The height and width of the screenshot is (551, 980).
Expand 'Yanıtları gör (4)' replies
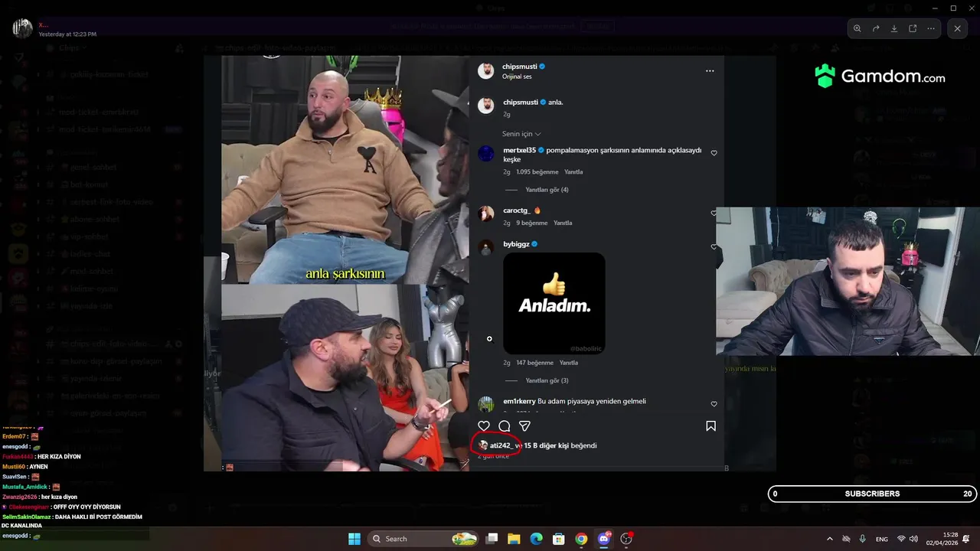(x=547, y=190)
